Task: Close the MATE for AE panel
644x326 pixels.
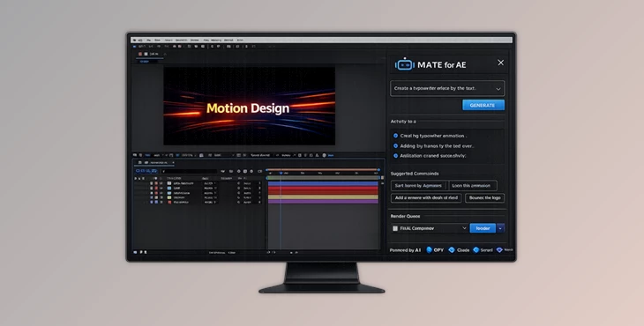Action: coord(500,63)
